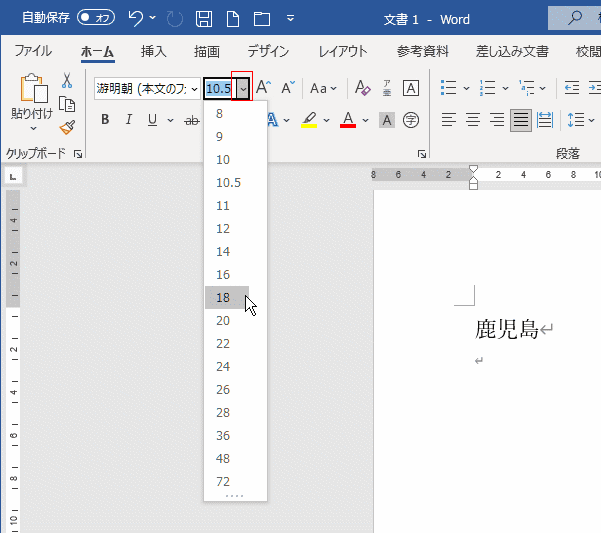Switch to the レイアウト tab
The image size is (601, 533).
[343, 52]
